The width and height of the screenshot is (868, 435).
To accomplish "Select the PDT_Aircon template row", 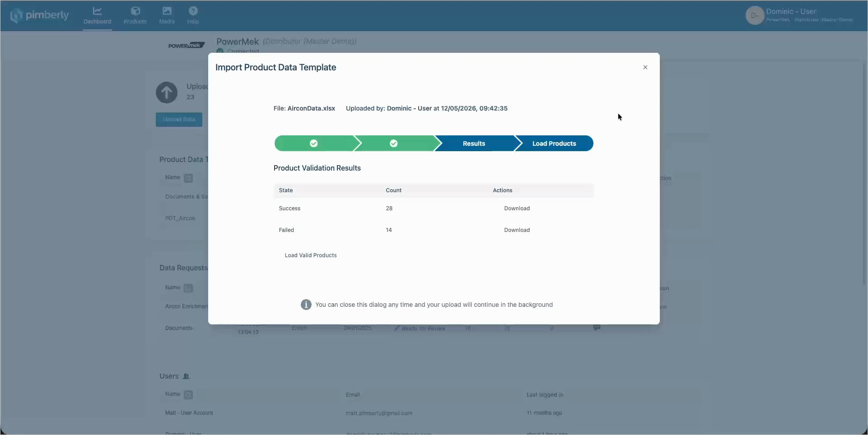I will click(x=180, y=218).
